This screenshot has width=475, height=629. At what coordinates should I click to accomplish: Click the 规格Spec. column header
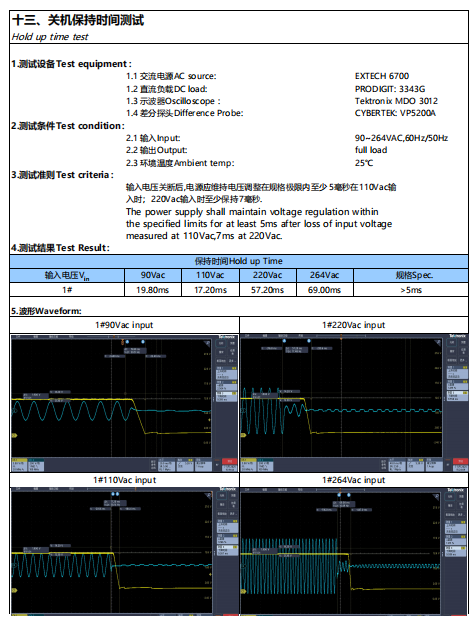[411, 275]
